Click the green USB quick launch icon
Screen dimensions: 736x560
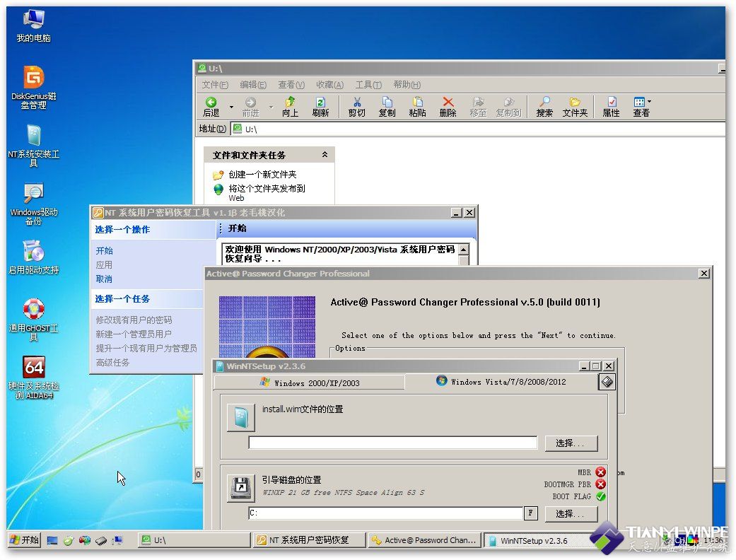[69, 540]
